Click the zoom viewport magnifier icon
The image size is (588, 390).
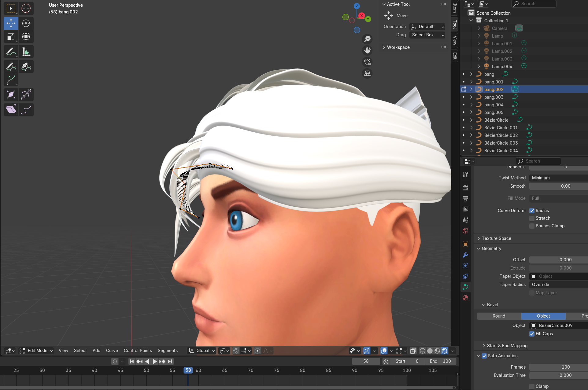point(367,39)
